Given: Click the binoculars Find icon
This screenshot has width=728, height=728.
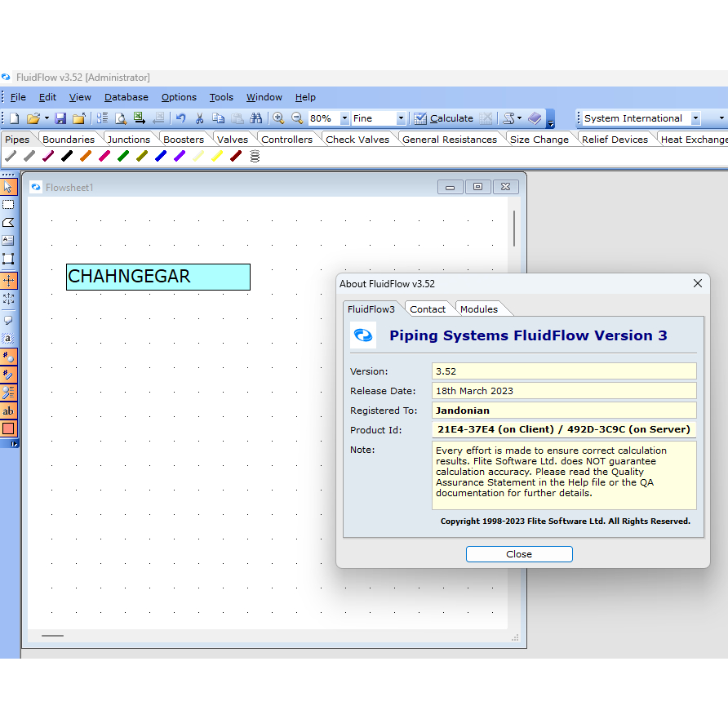Looking at the screenshot, I should (256, 118).
